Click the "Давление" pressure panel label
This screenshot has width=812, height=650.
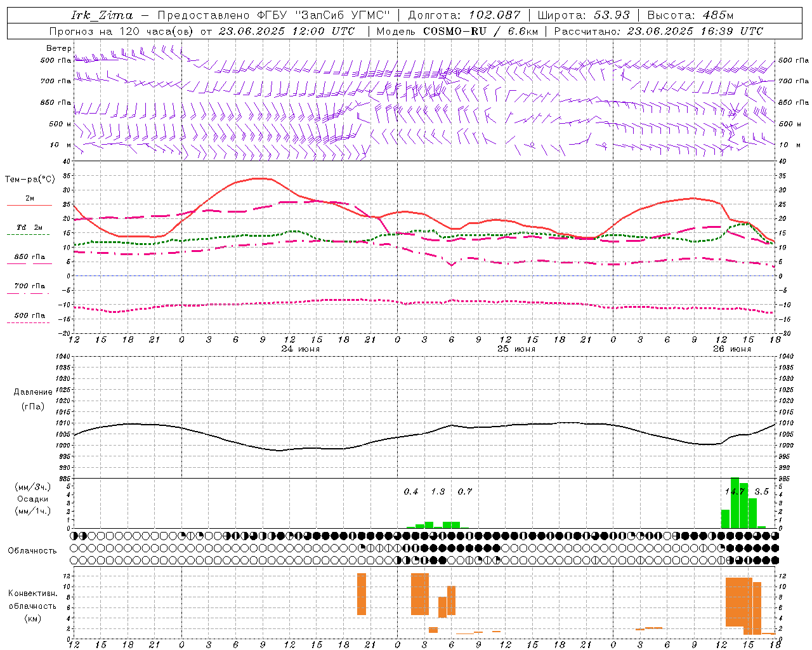(33, 392)
